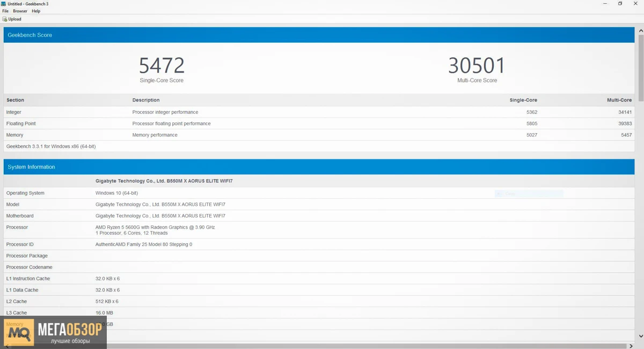Screen dimensions: 644x349
Task: Select the multi-core score 30501
Action: 477,66
